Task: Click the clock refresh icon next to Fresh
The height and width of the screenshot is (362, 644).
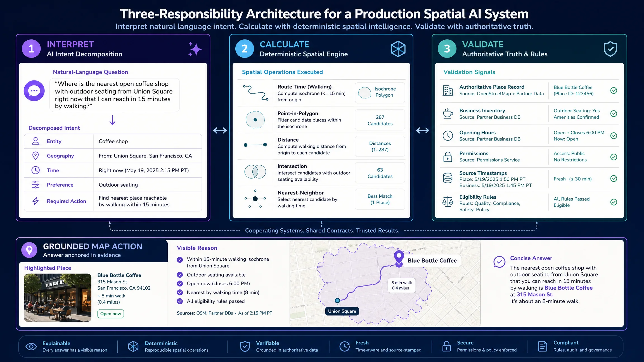Action: tap(345, 346)
